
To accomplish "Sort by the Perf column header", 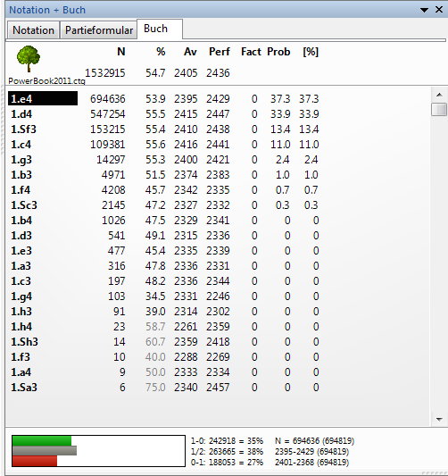I will (x=220, y=52).
